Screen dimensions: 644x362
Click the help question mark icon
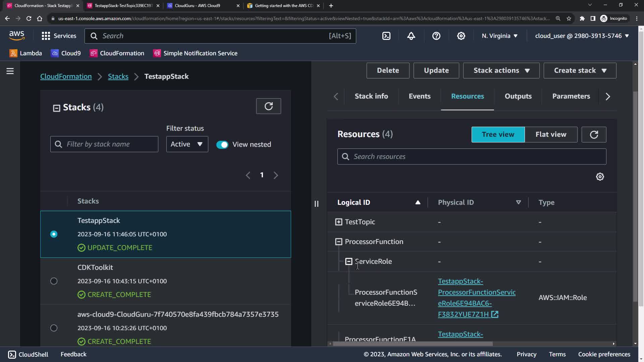coord(436,36)
